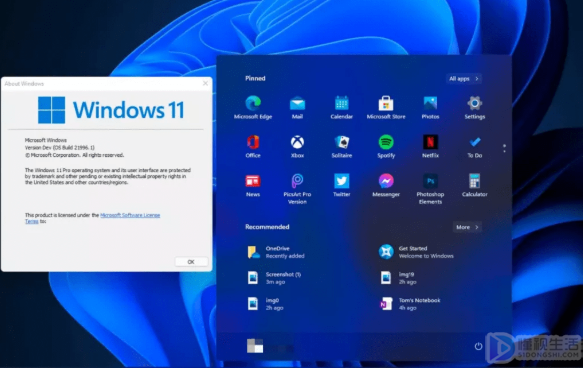Launch the Photos app
The height and width of the screenshot is (368, 583).
pos(430,107)
